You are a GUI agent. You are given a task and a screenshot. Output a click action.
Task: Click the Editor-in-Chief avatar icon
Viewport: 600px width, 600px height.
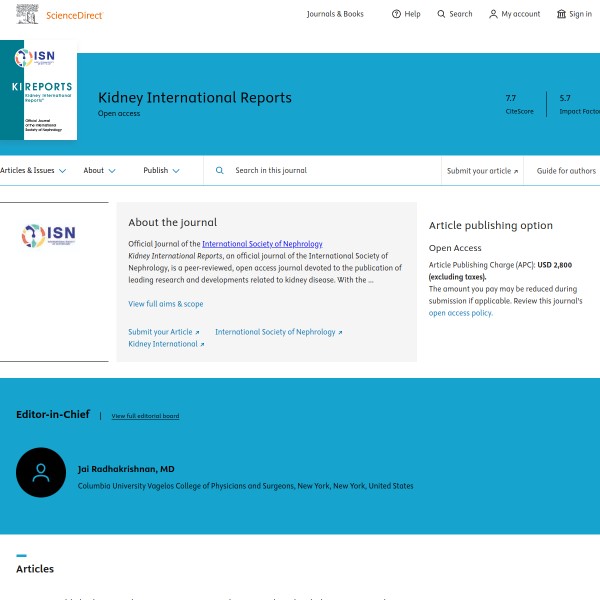point(41,473)
